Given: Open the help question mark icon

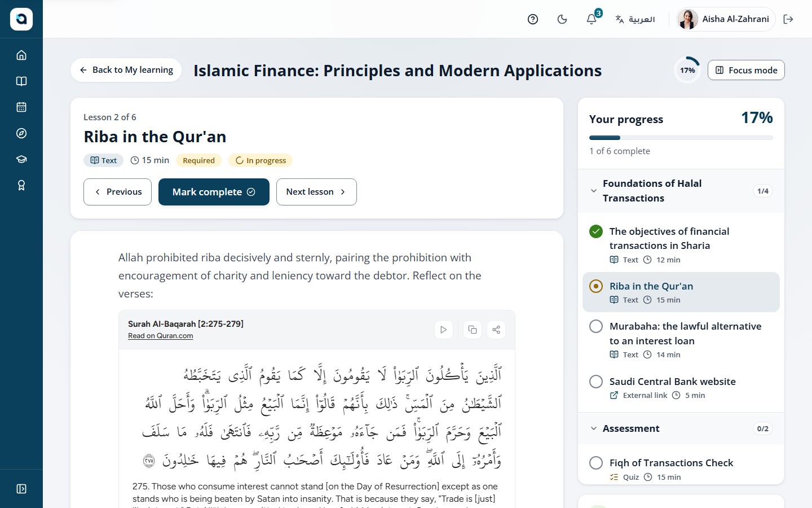Looking at the screenshot, I should click(x=533, y=19).
